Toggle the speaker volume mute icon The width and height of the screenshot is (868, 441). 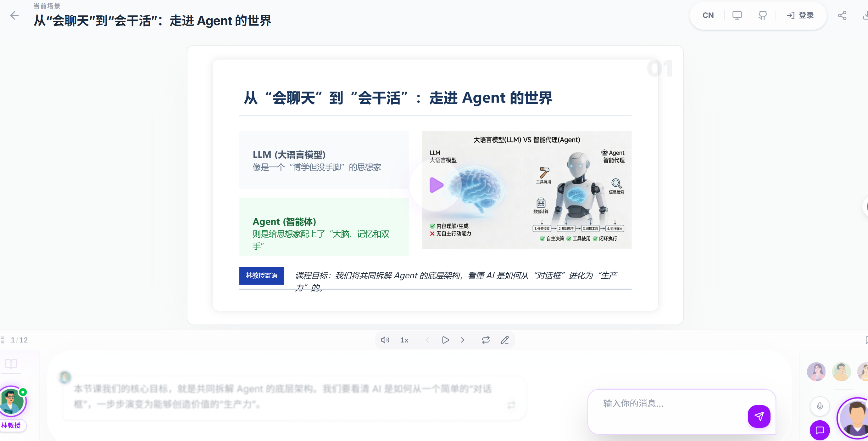[x=385, y=340]
